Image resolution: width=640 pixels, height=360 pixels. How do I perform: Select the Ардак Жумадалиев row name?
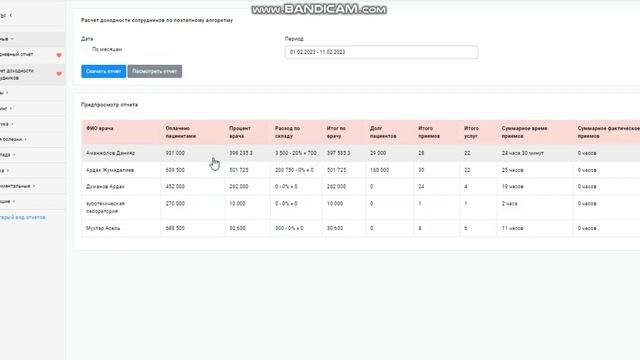[x=110, y=170]
